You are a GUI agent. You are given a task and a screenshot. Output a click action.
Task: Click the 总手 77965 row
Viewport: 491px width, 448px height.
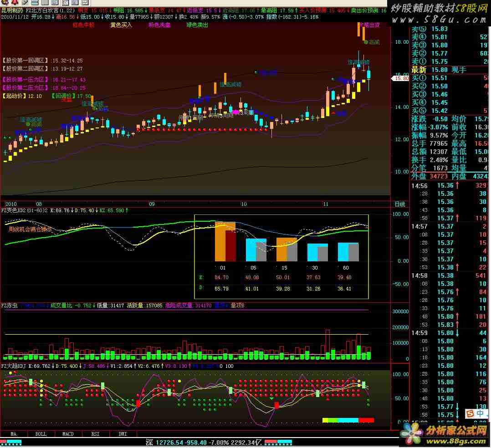click(430, 143)
